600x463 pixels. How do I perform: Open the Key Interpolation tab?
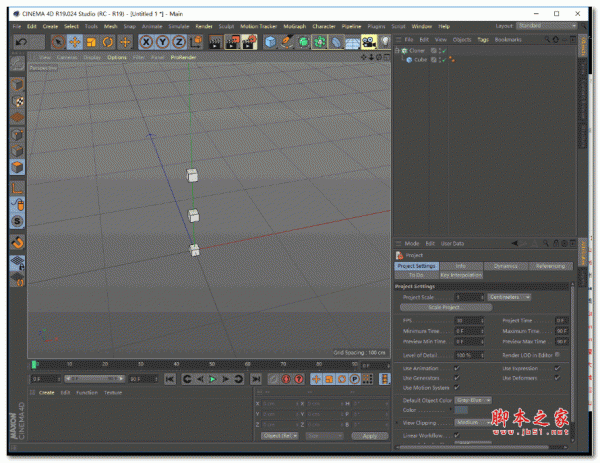461,275
